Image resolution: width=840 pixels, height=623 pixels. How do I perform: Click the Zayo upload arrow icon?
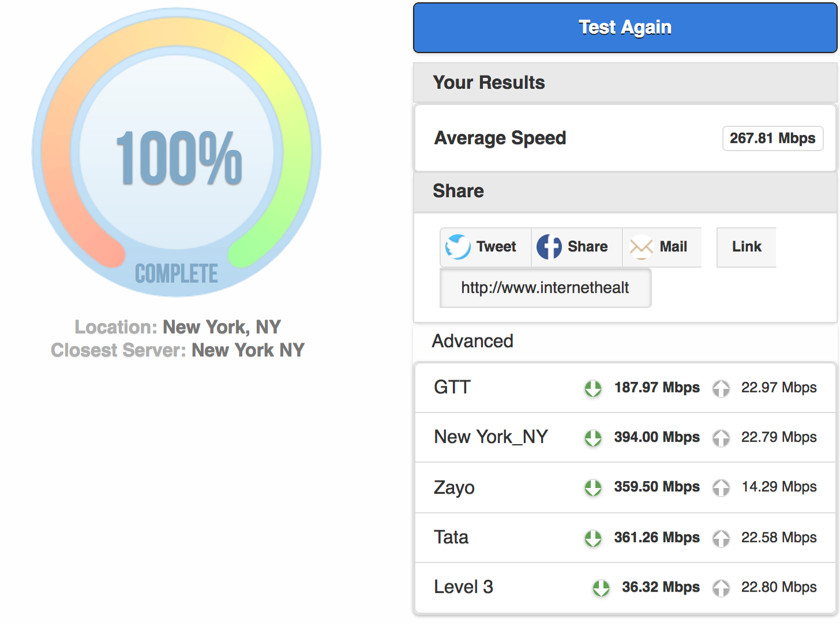pos(721,487)
